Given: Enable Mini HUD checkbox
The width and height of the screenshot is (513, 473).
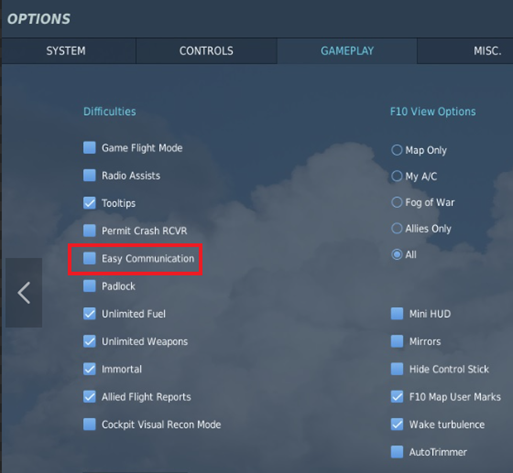Looking at the screenshot, I should 397,314.
